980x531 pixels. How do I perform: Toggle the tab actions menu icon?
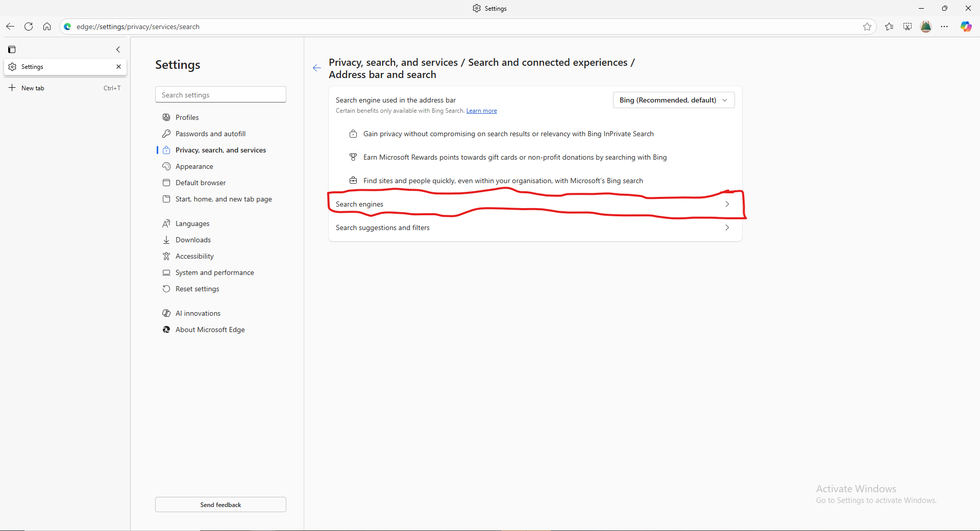coord(12,49)
